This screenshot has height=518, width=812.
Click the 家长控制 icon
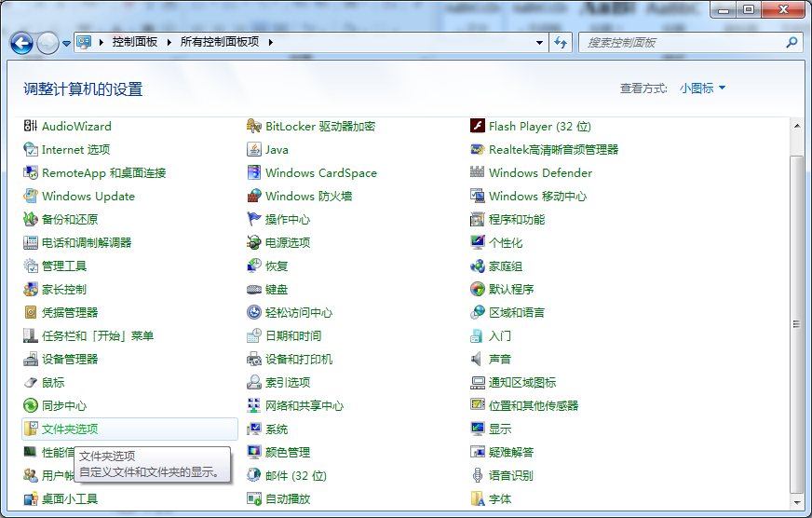31,289
